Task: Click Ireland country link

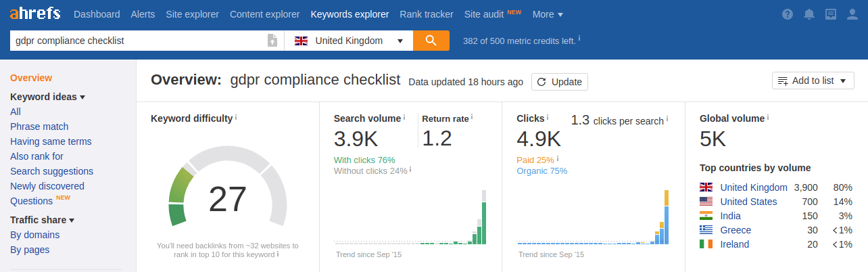Action: click(735, 244)
